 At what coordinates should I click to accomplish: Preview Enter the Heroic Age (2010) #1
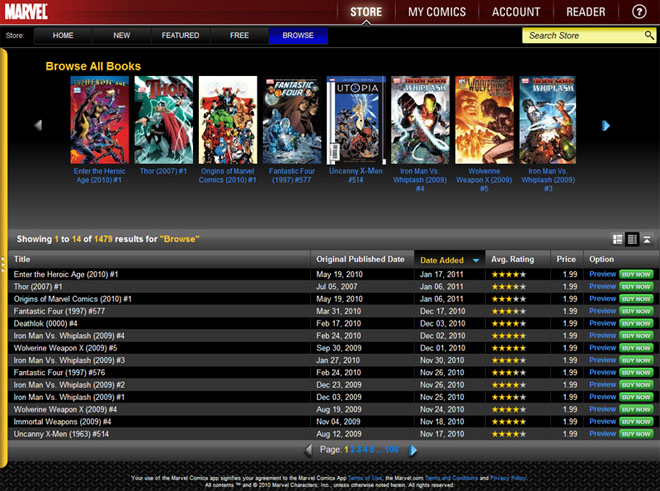(x=603, y=274)
